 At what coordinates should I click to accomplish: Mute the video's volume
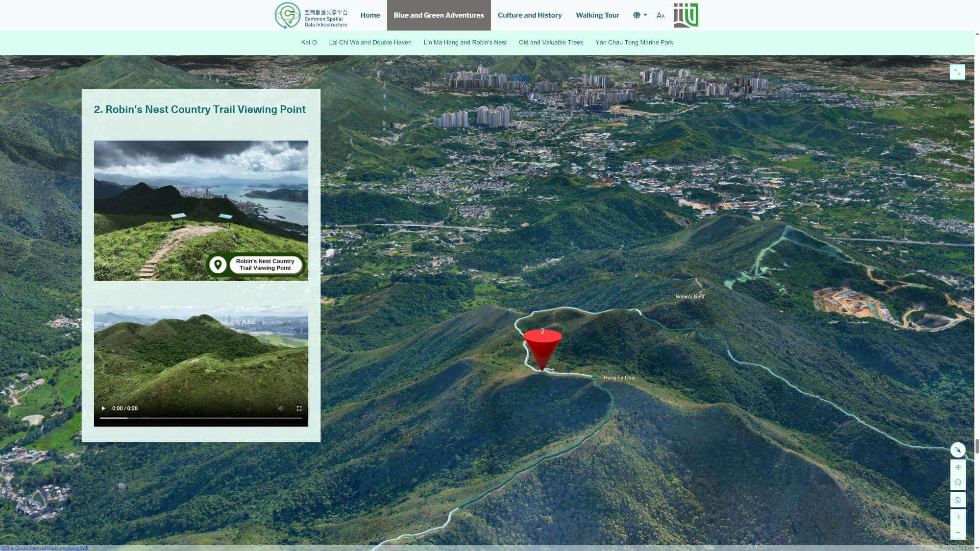pyautogui.click(x=281, y=408)
